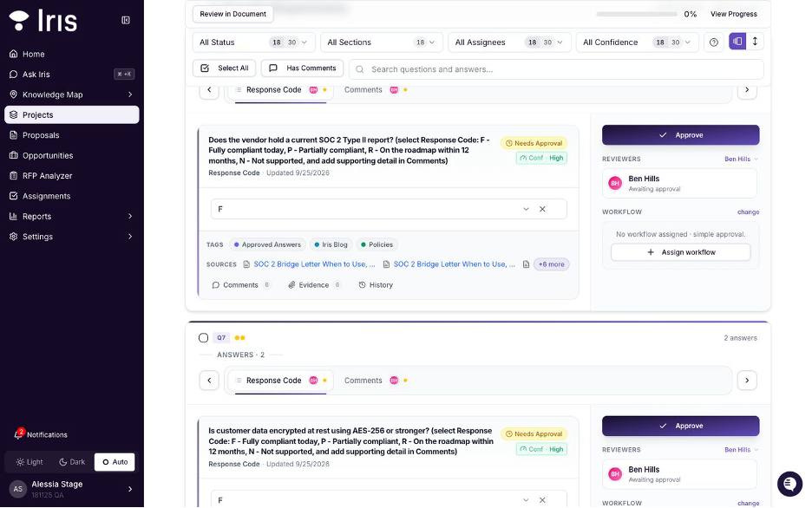Open History for SOC 2 answer

[x=376, y=285]
